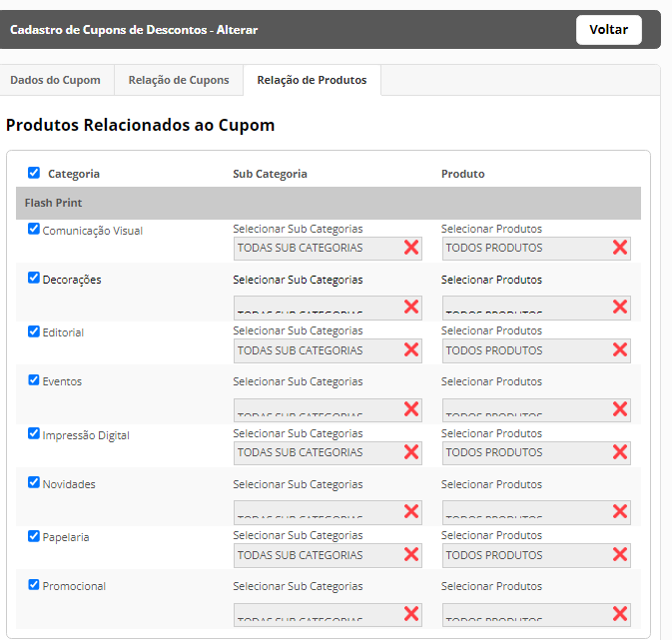Image resolution: width=672 pixels, height=640 pixels.
Task: Click Selecionar Produtos for Novidades
Action: (x=491, y=484)
